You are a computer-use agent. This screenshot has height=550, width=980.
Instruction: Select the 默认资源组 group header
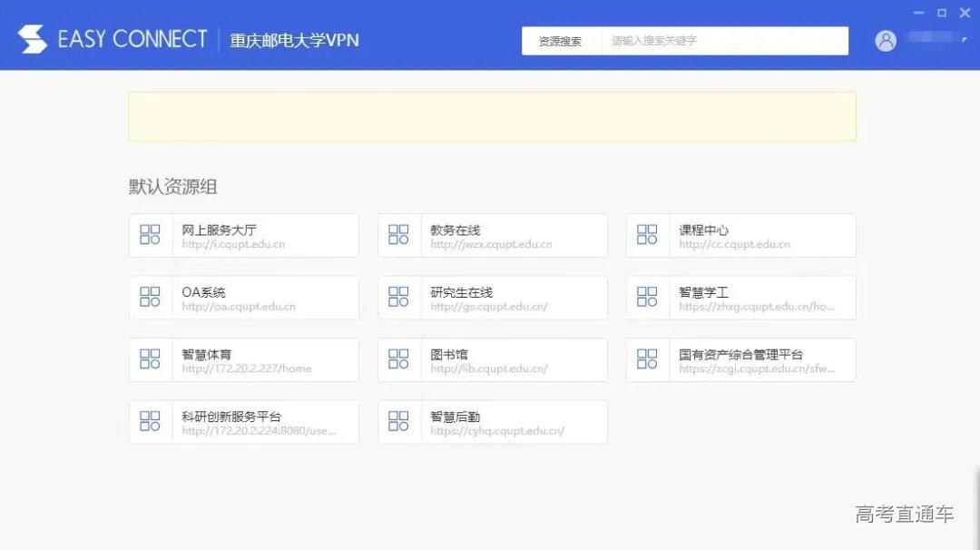(172, 186)
